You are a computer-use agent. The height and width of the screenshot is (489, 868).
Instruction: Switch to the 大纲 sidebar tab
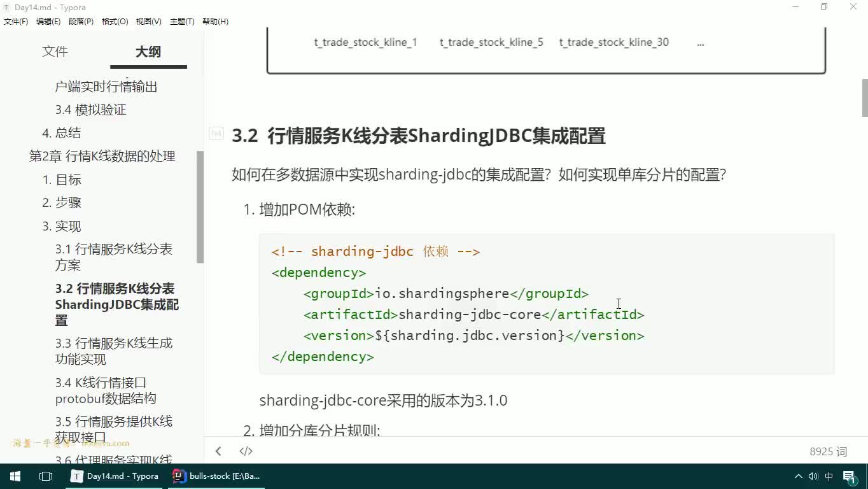[x=148, y=52]
